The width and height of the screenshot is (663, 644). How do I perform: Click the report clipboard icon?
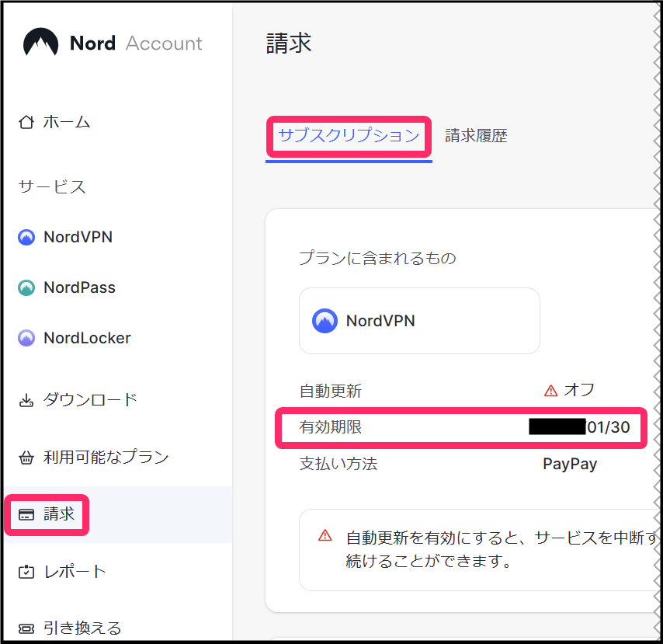pos(26,572)
